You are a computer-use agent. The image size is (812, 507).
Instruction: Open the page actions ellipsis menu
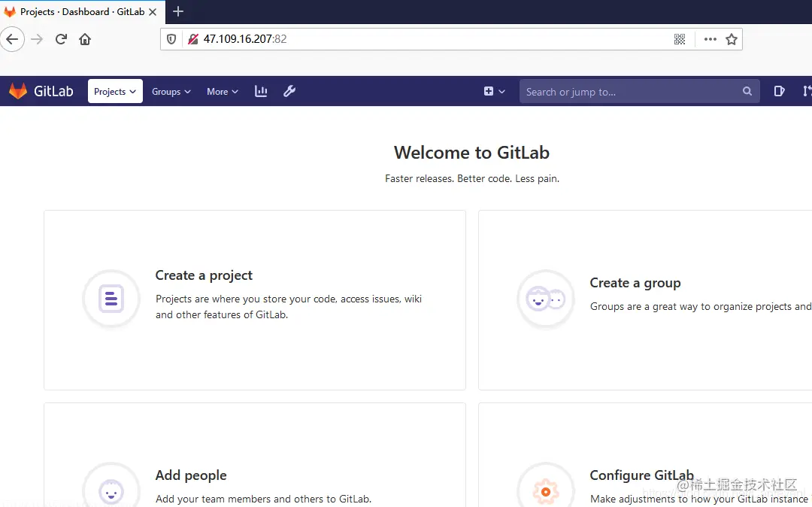[710, 39]
